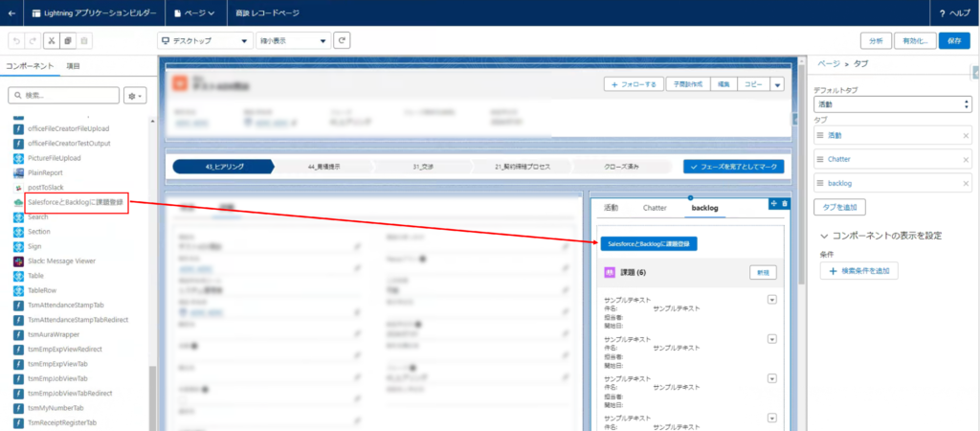Click the officeFileCreatorFileUpload component icon
The height and width of the screenshot is (431, 980).
pyautogui.click(x=19, y=129)
